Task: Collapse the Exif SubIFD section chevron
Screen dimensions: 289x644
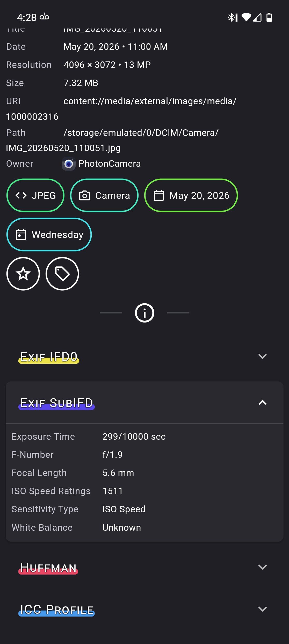Action: (x=263, y=402)
